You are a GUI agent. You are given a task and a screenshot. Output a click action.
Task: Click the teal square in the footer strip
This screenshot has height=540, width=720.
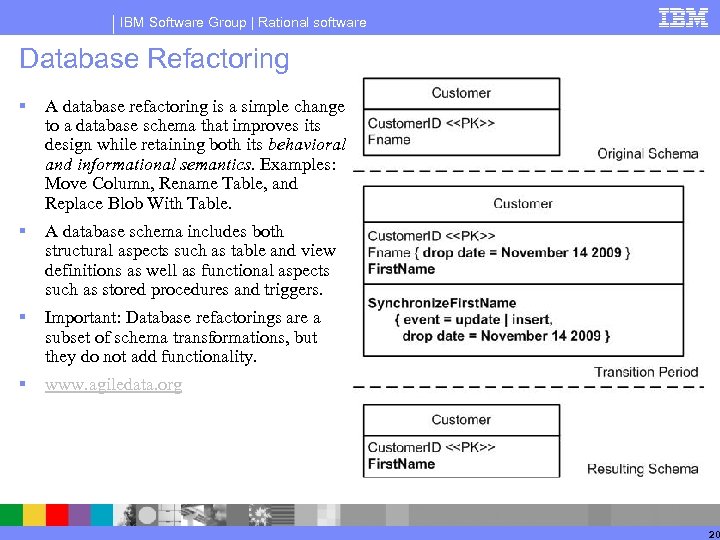[x=101, y=515]
